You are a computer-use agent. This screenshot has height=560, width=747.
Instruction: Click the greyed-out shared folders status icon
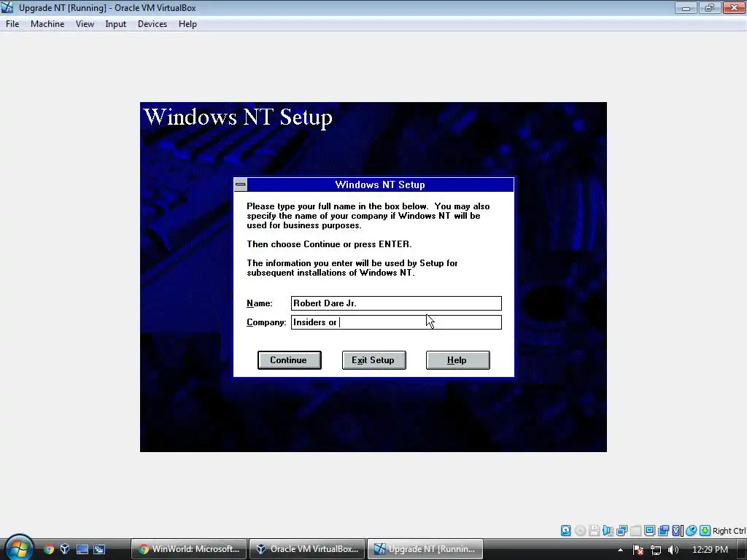pyautogui.click(x=635, y=531)
